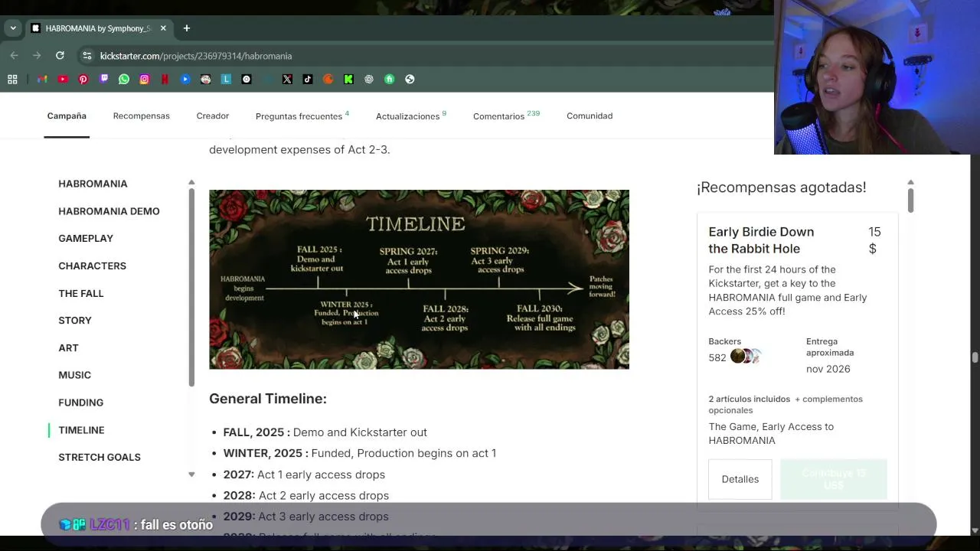Open the globe bookmark

(x=410, y=79)
